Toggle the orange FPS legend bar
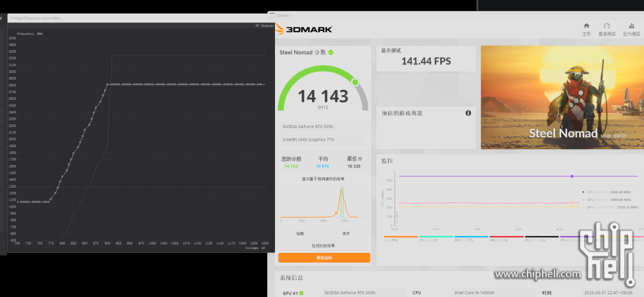Viewport: 644px width, 297px height. point(401,237)
